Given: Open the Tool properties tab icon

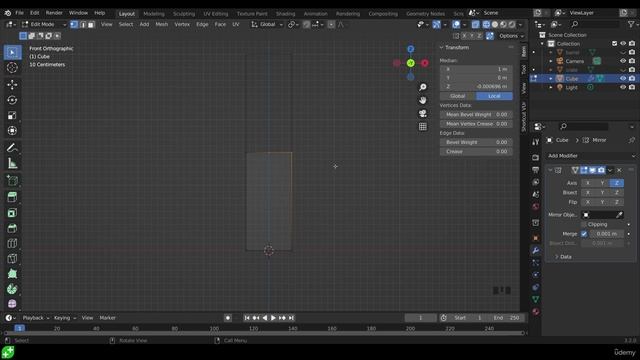Looking at the screenshot, I should point(536,142).
